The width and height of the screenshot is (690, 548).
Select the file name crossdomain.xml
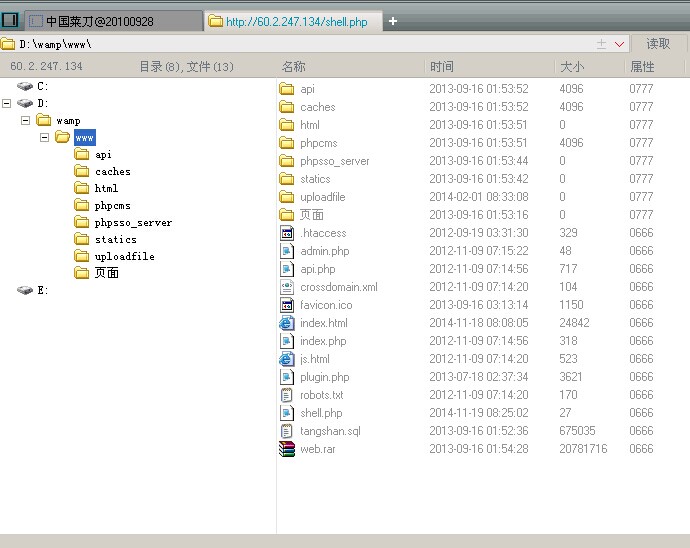339,287
